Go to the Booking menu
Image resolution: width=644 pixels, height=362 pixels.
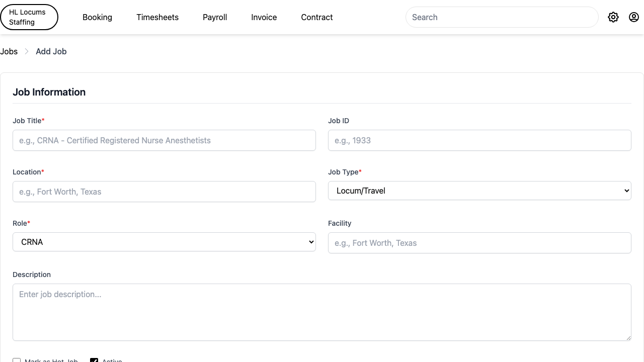[x=97, y=17]
